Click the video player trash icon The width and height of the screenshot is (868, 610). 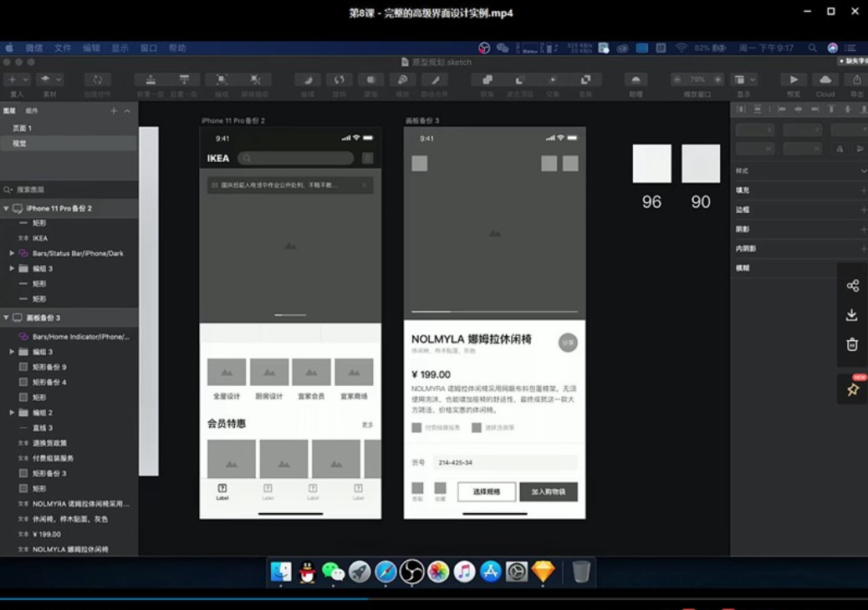click(852, 344)
